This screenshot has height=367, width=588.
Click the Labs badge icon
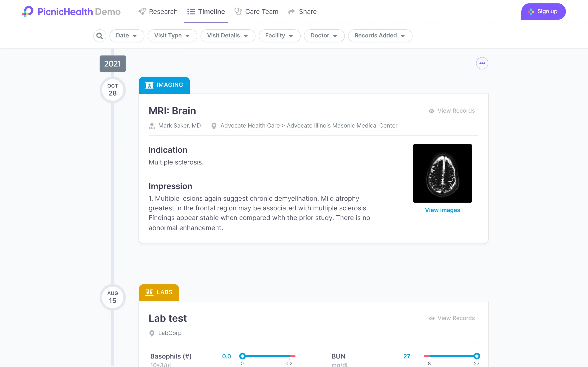pos(150,292)
